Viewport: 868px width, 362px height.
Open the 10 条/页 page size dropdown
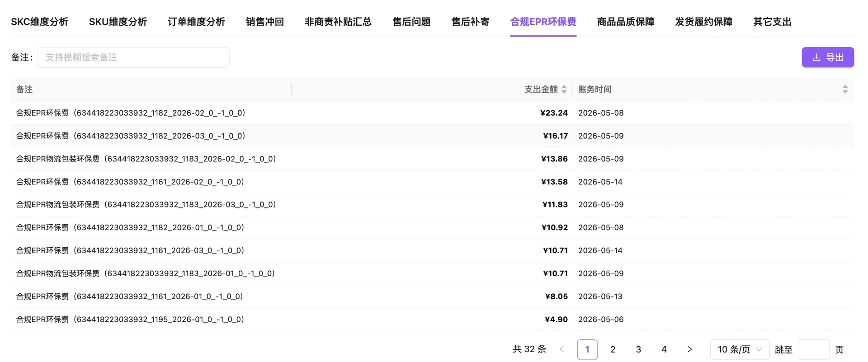coord(740,349)
